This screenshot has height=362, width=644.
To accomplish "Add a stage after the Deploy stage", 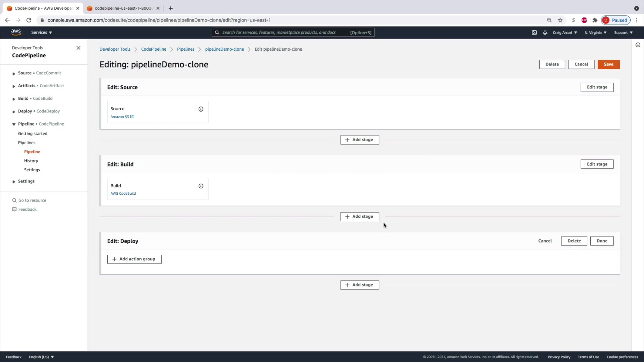I will [360, 285].
